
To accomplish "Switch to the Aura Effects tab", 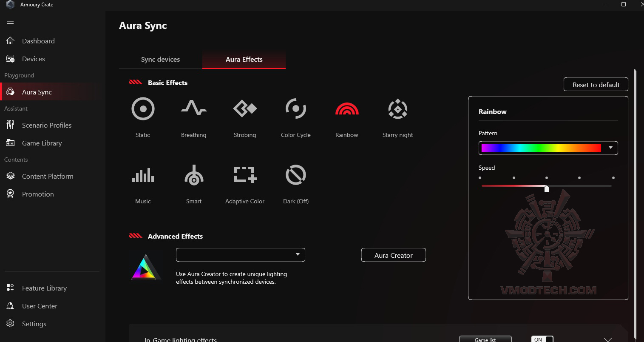I will (x=244, y=60).
